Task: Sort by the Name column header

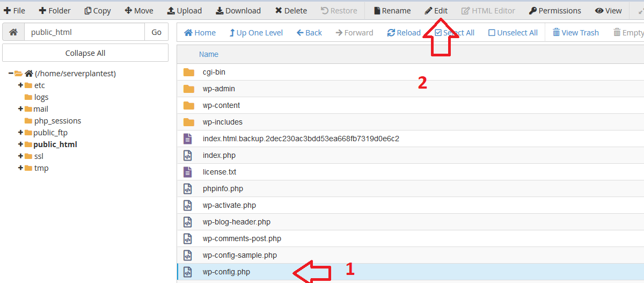Action: click(x=209, y=54)
